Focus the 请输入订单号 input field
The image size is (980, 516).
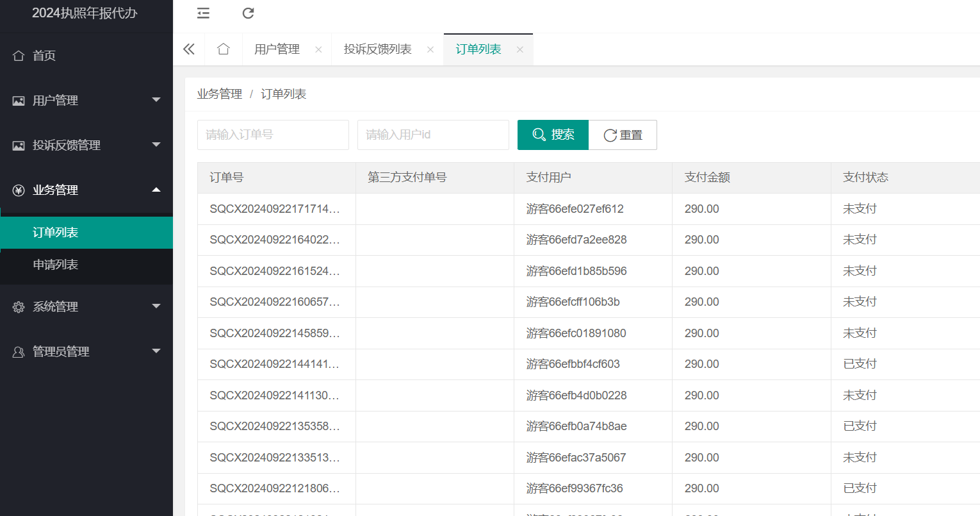coord(273,135)
